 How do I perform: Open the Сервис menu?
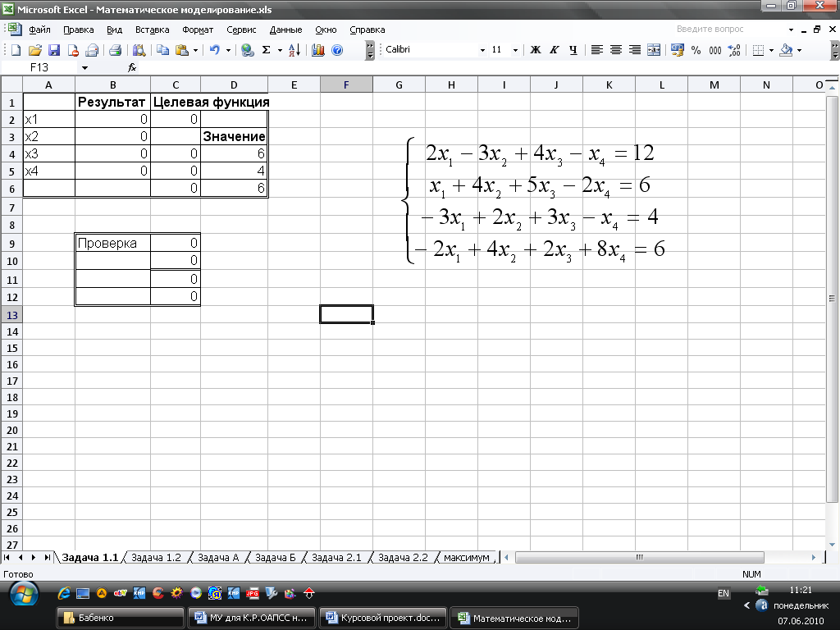241,30
